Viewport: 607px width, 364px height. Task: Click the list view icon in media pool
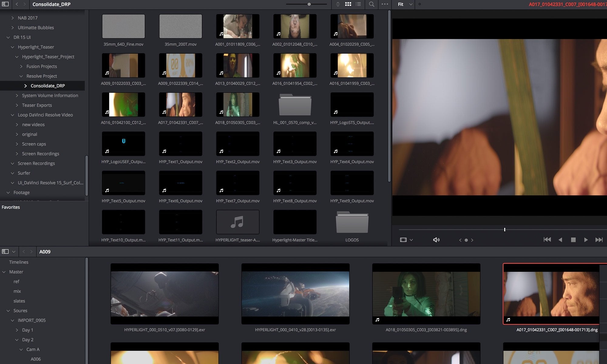point(357,4)
